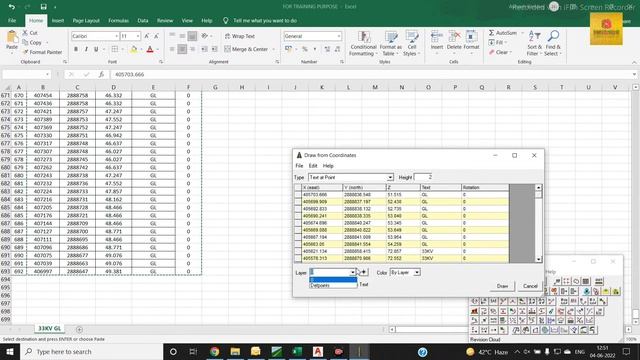This screenshot has width=640, height=360.
Task: Click the Fill Color paint bucket
Action: (x=133, y=49)
